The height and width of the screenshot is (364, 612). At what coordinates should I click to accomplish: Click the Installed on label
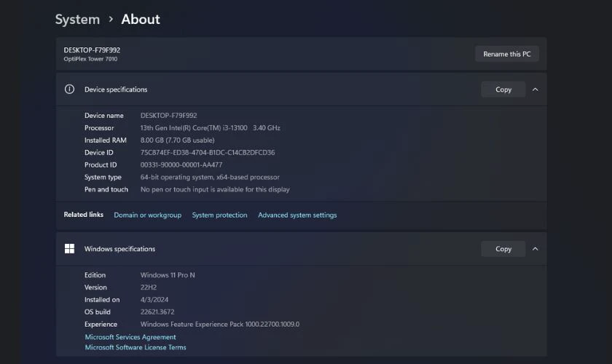pyautogui.click(x=102, y=300)
